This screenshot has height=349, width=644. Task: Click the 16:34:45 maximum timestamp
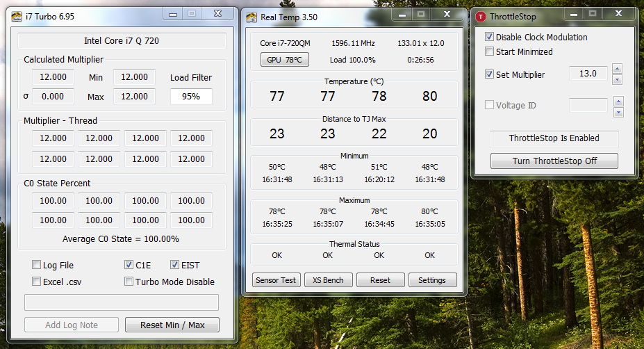point(379,224)
